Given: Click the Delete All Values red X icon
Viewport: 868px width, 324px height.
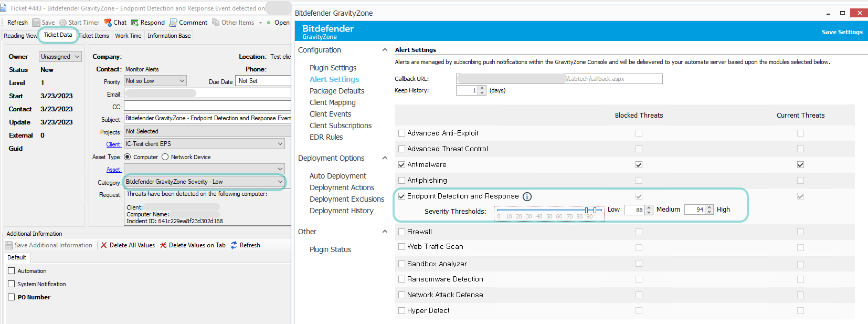Looking at the screenshot, I should point(104,245).
